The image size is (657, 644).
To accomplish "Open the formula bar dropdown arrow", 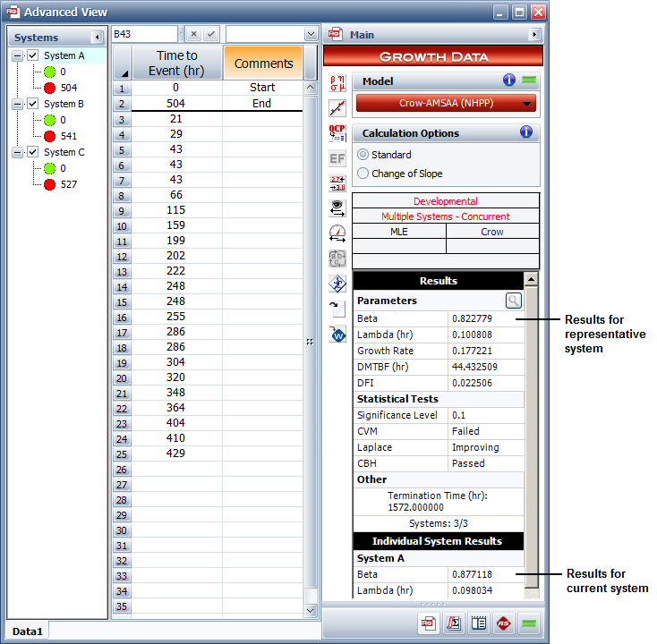I will pyautogui.click(x=311, y=34).
